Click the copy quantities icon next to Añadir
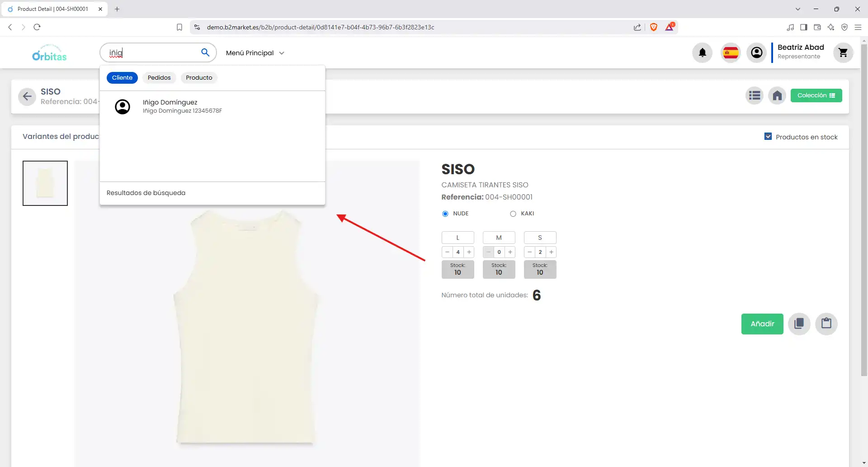The width and height of the screenshot is (868, 467). pyautogui.click(x=799, y=324)
